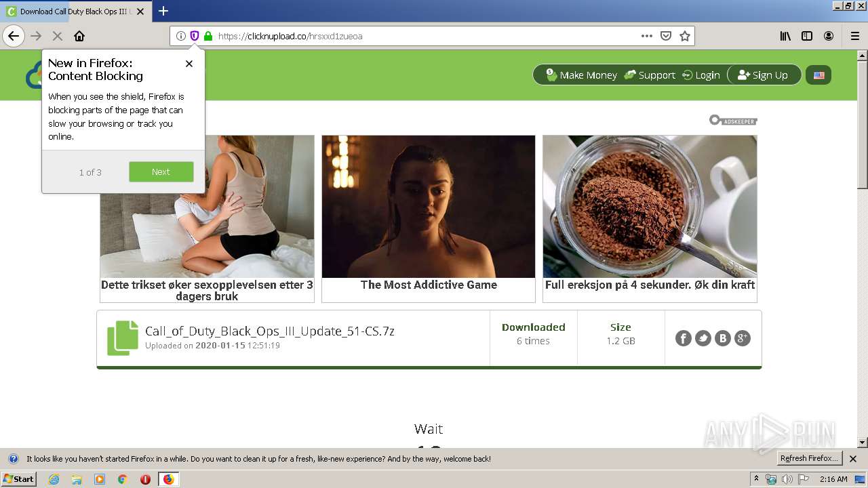This screenshot has width=868, height=488.
Task: Go back with the back arrow
Action: click(x=14, y=36)
